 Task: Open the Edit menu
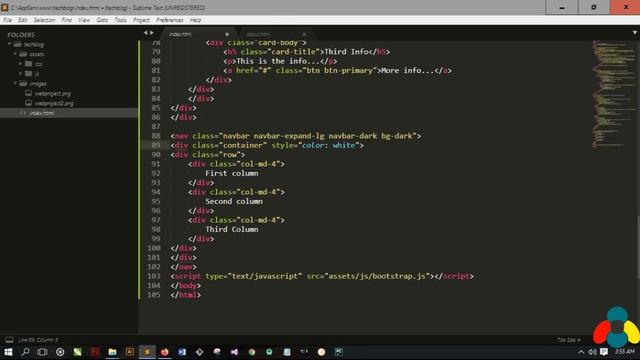(x=22, y=20)
